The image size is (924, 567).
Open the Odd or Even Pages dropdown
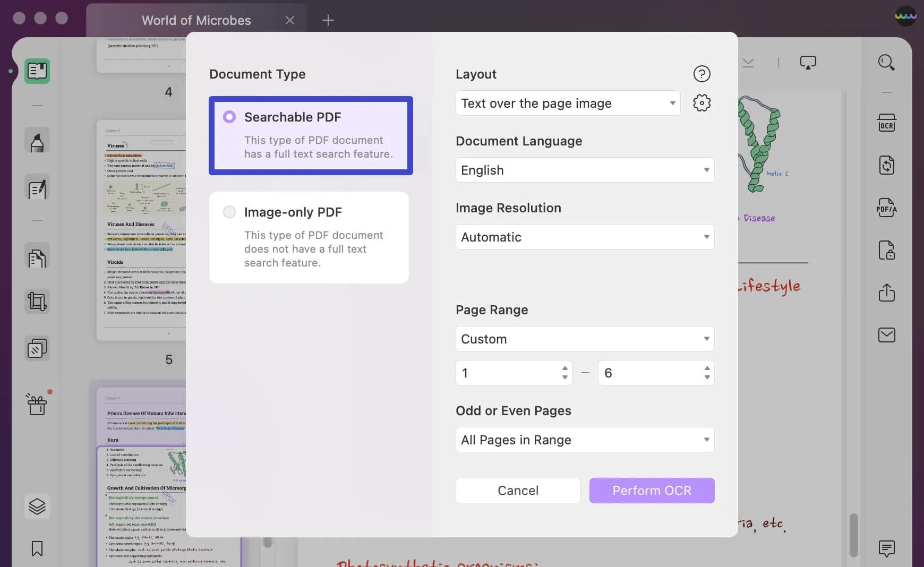(x=585, y=440)
